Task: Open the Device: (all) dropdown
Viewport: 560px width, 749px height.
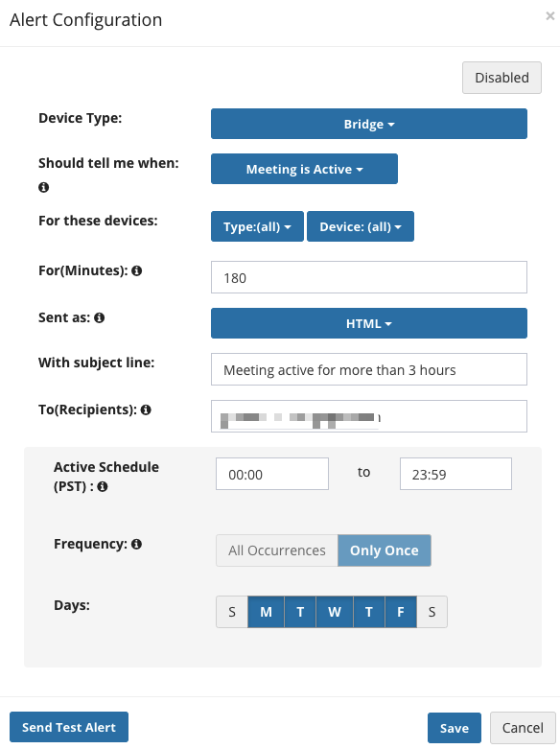Action: click(x=361, y=226)
